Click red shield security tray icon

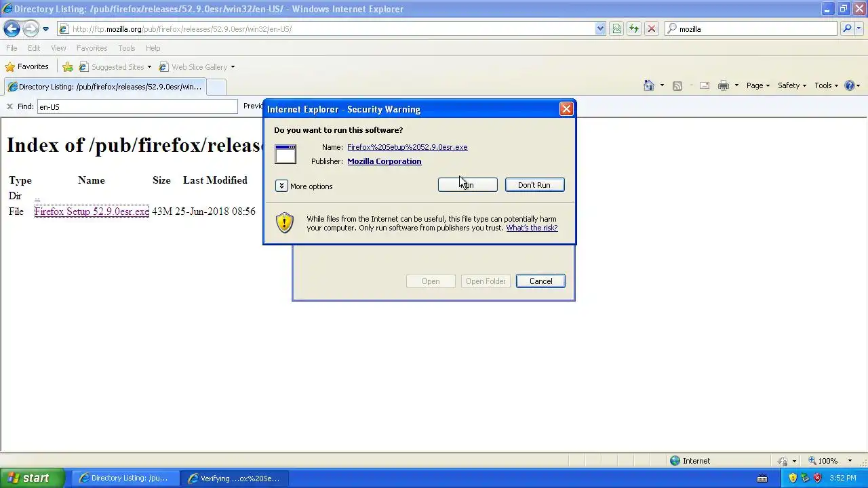pos(817,478)
